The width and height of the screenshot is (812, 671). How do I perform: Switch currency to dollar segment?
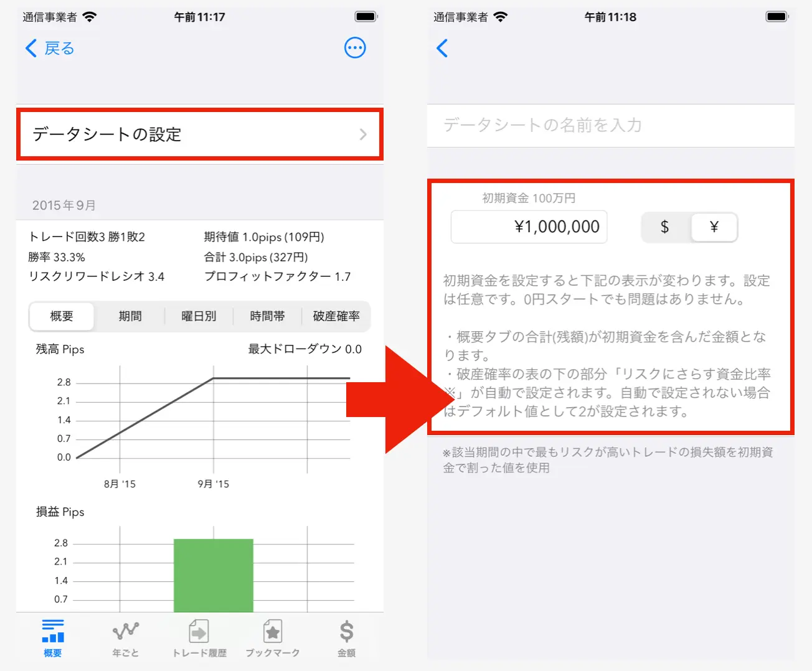click(x=665, y=227)
